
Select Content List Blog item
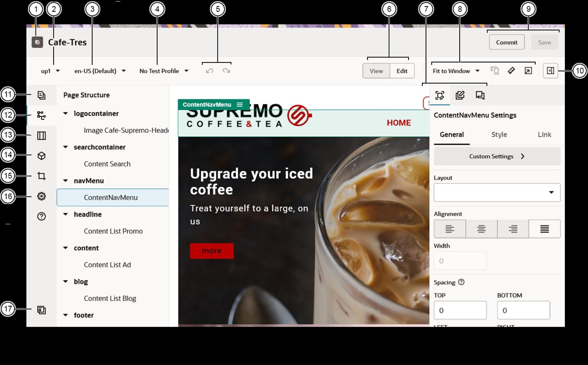[x=110, y=298]
